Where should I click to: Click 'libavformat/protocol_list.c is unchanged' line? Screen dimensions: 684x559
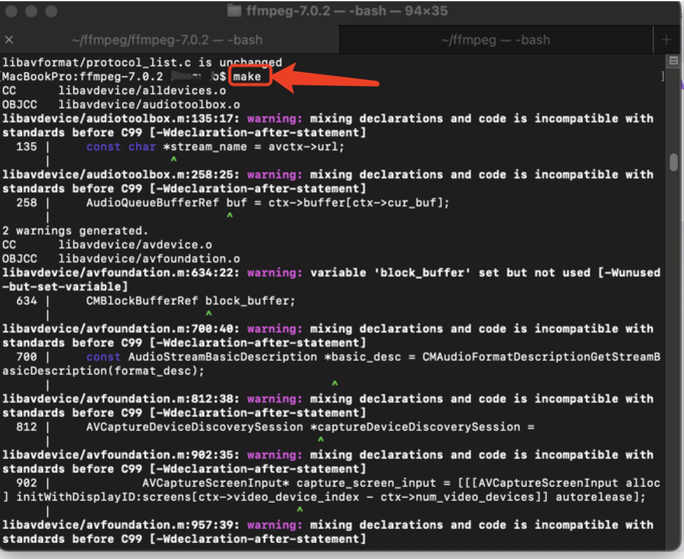[142, 62]
